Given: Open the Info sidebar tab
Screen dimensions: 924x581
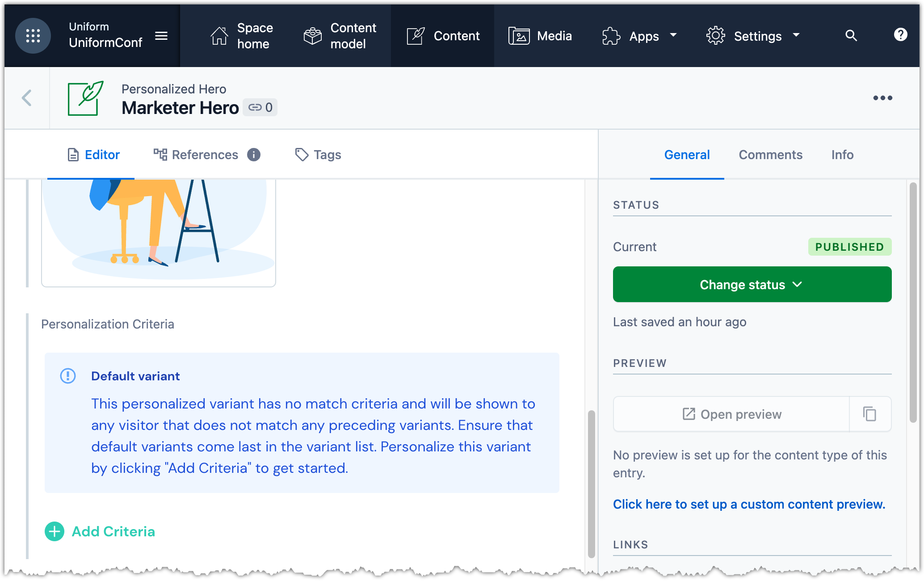Looking at the screenshot, I should point(842,155).
